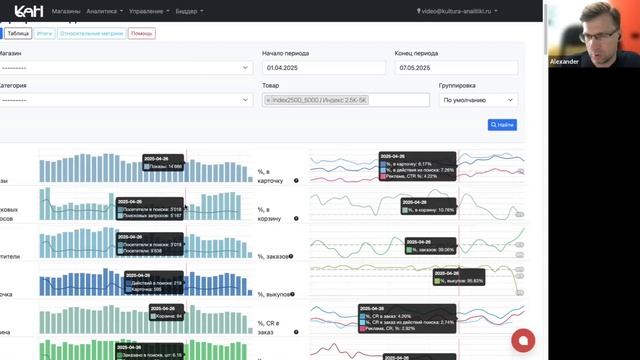Click the 'Начало периода' label
Viewport: 640px width, 360px height.
pyautogui.click(x=285, y=53)
